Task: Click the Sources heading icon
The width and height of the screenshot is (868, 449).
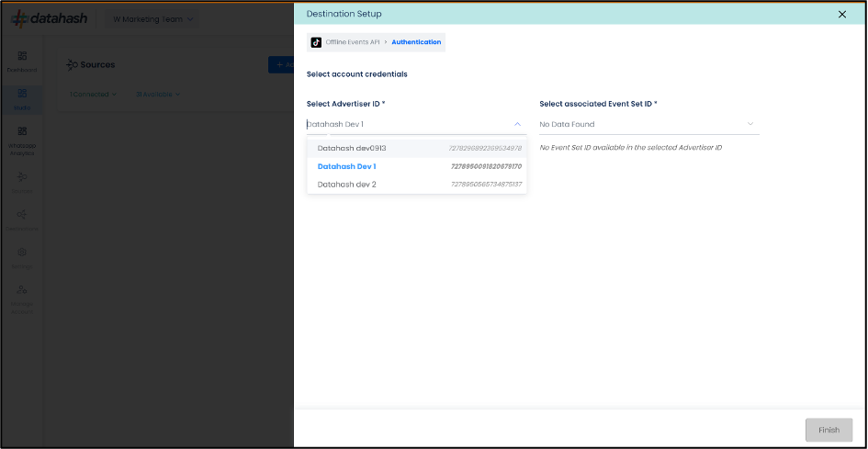Action: (72, 65)
